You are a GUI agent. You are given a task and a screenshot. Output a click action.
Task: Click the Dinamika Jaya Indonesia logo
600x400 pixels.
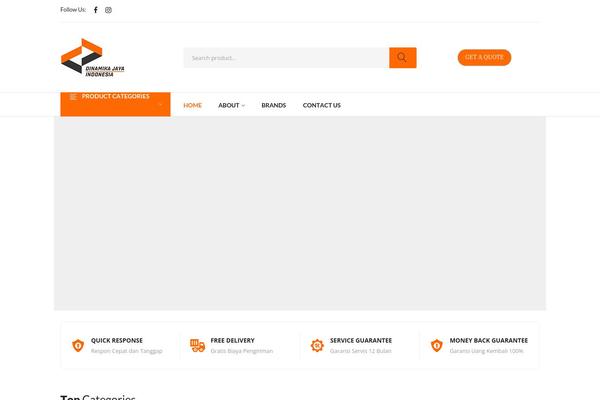(93, 58)
